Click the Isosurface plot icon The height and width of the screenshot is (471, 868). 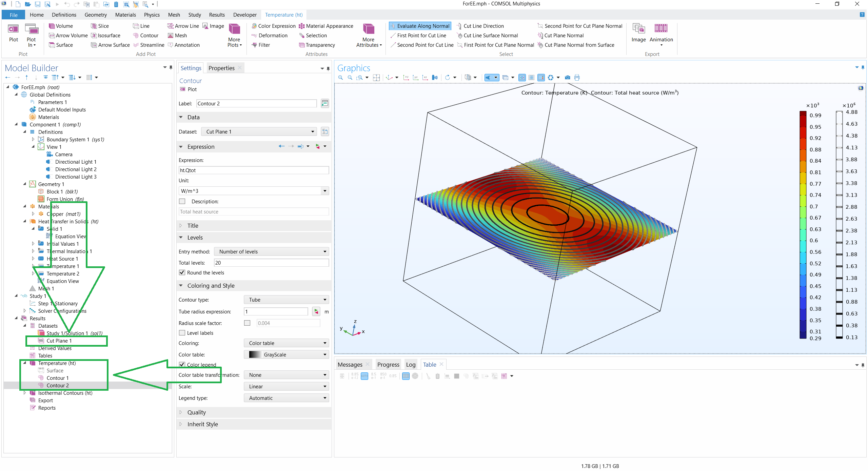click(x=94, y=36)
